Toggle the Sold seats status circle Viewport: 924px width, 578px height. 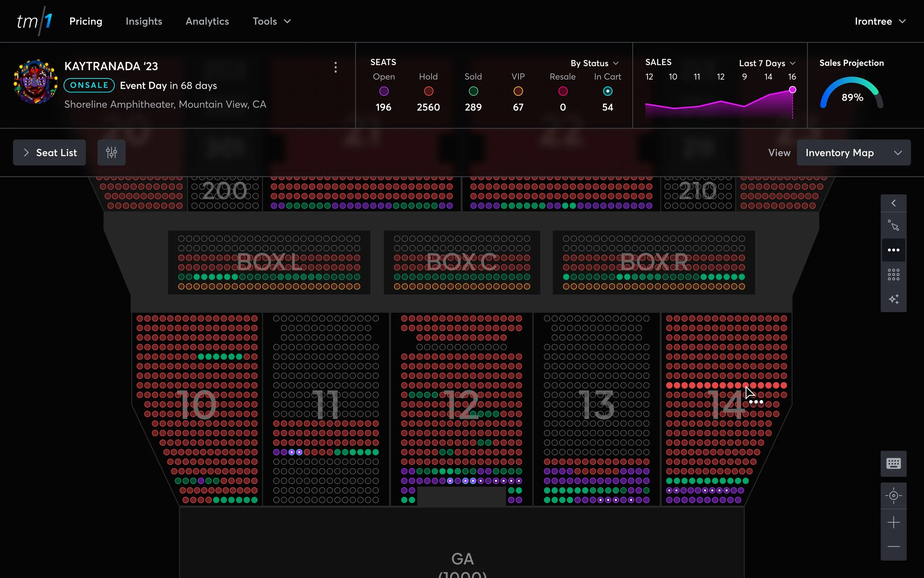pyautogui.click(x=473, y=91)
